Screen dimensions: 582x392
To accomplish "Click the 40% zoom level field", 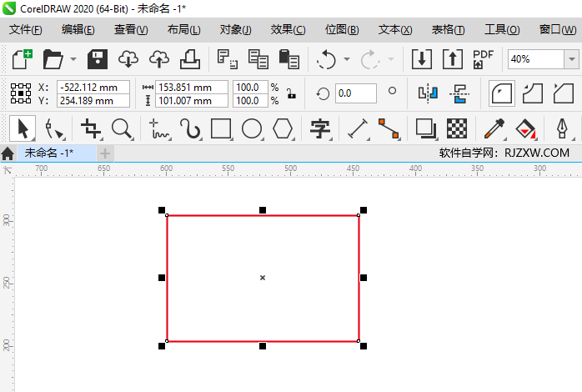I will [x=536, y=59].
